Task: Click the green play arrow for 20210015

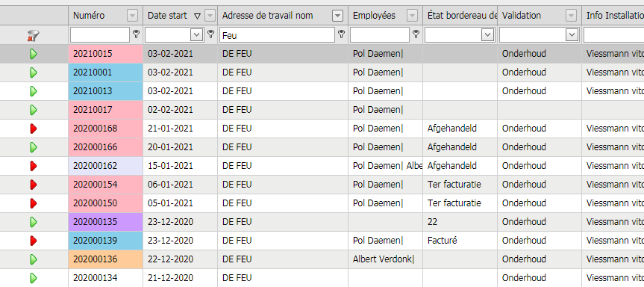Action: coord(34,54)
